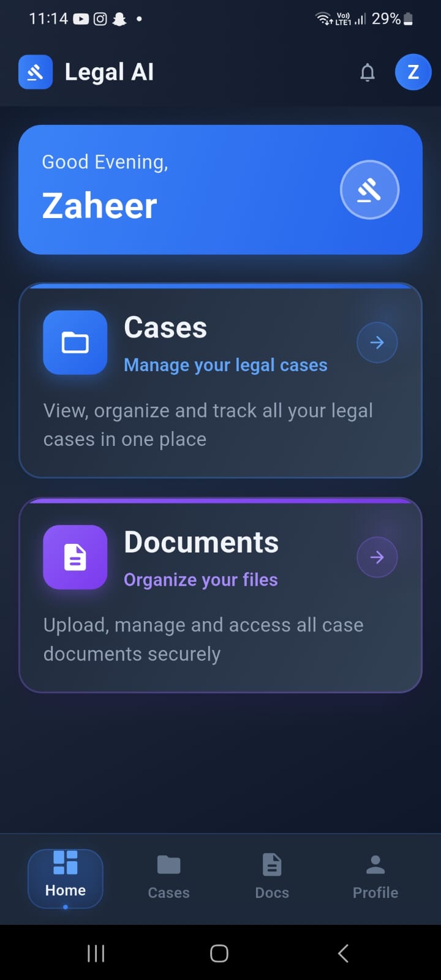Open Cases via its arrow button
Image resolution: width=441 pixels, height=980 pixels.
click(377, 342)
